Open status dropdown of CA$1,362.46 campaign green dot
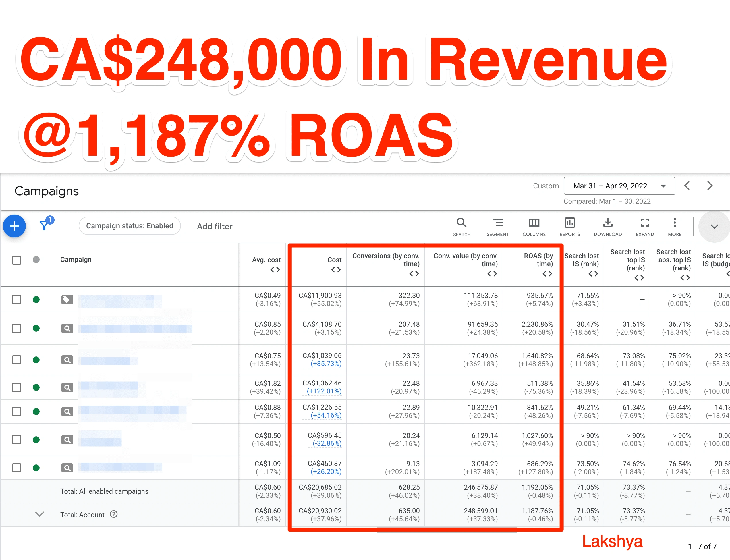Image resolution: width=730 pixels, height=560 pixels. pyautogui.click(x=36, y=387)
